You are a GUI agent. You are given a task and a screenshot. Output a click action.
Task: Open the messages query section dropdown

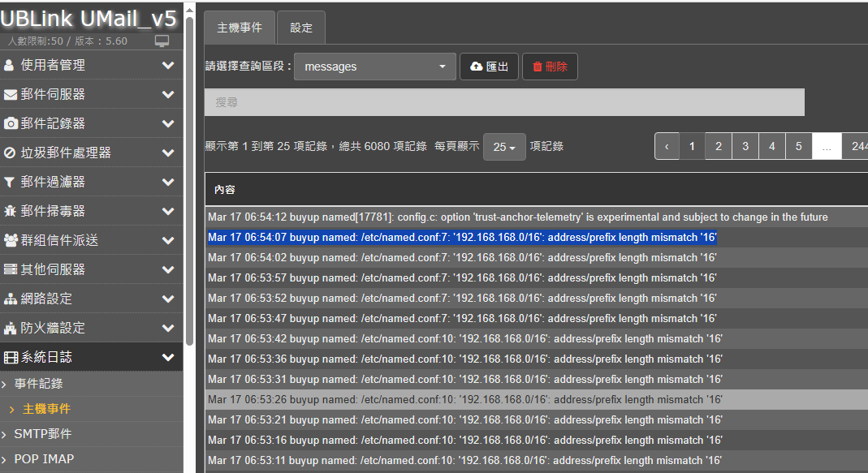coord(374,67)
